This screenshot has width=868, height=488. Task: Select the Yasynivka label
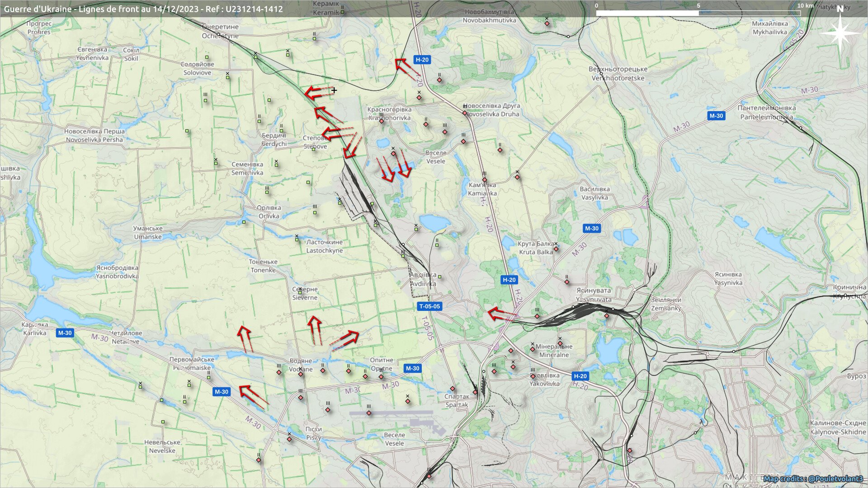click(728, 278)
